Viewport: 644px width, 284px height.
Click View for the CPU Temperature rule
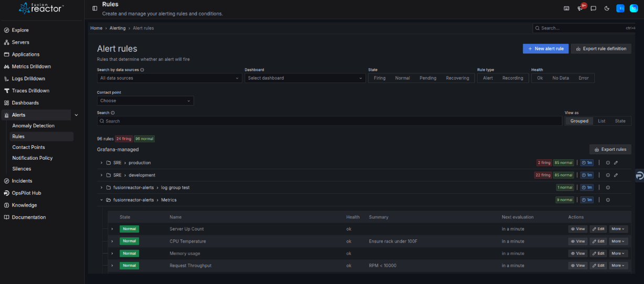(577, 242)
